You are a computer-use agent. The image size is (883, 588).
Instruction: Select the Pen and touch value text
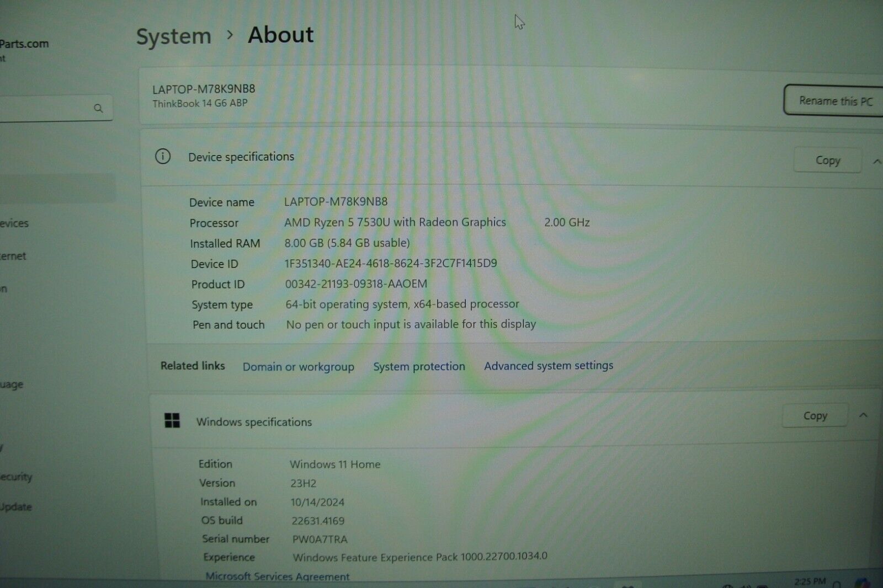point(411,324)
